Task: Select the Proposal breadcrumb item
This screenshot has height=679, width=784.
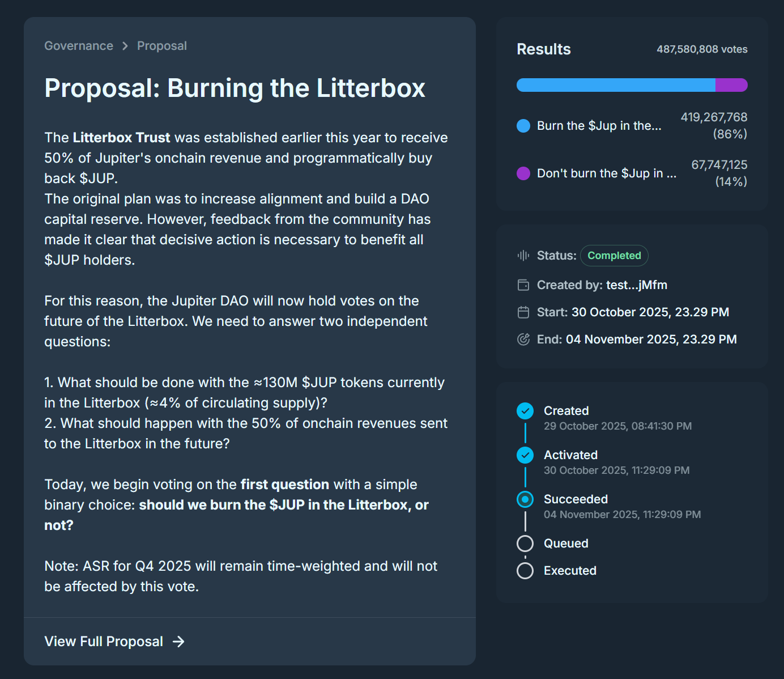Action: 161,45
